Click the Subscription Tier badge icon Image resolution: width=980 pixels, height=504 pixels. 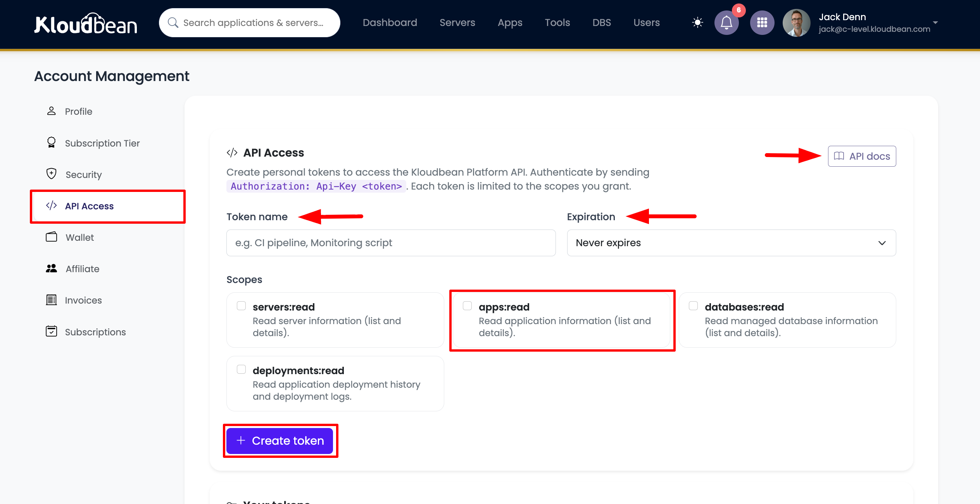tap(51, 143)
